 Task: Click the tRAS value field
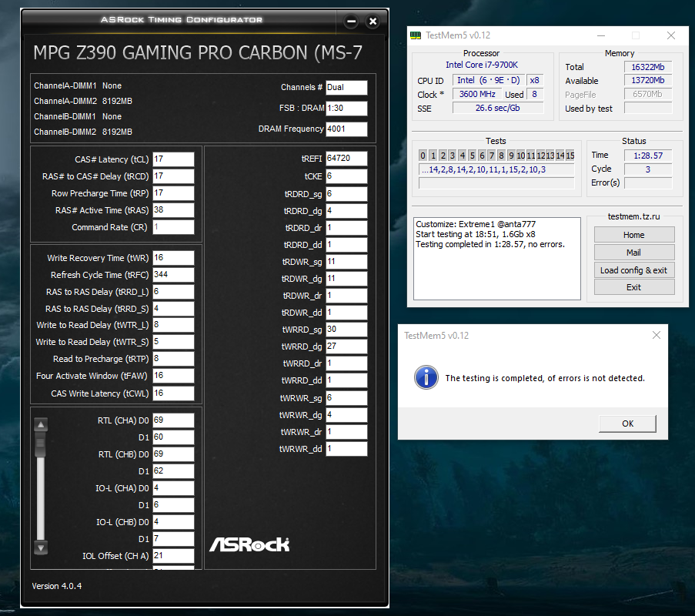pos(173,209)
